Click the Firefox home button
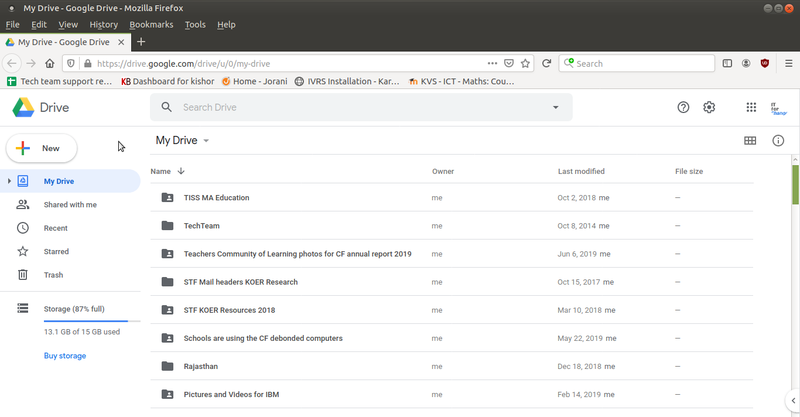Viewport: 800px width, 417px height. point(49,63)
